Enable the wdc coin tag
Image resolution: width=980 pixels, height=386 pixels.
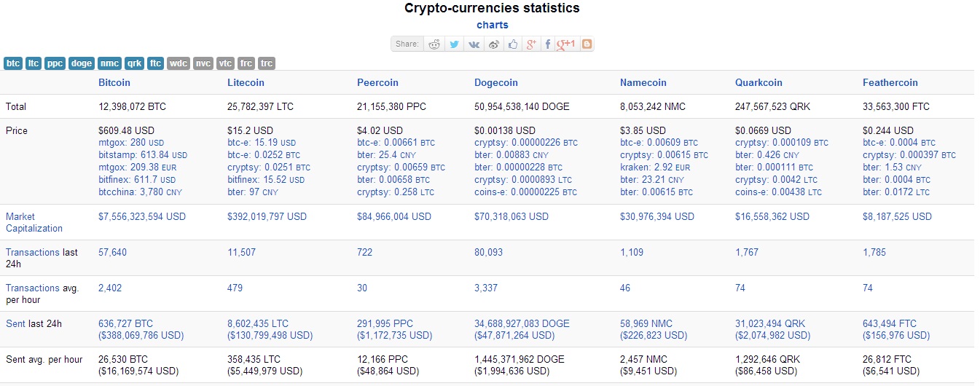coord(179,63)
